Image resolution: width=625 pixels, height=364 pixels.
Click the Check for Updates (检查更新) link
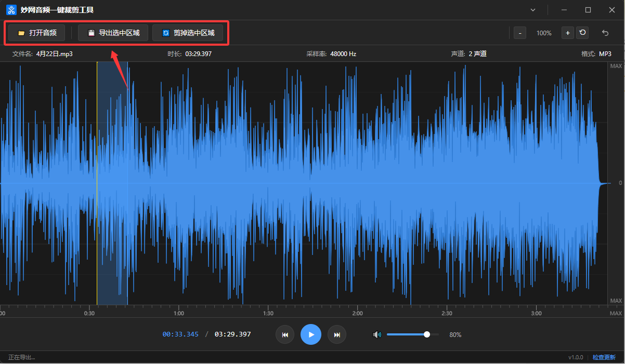604,357
